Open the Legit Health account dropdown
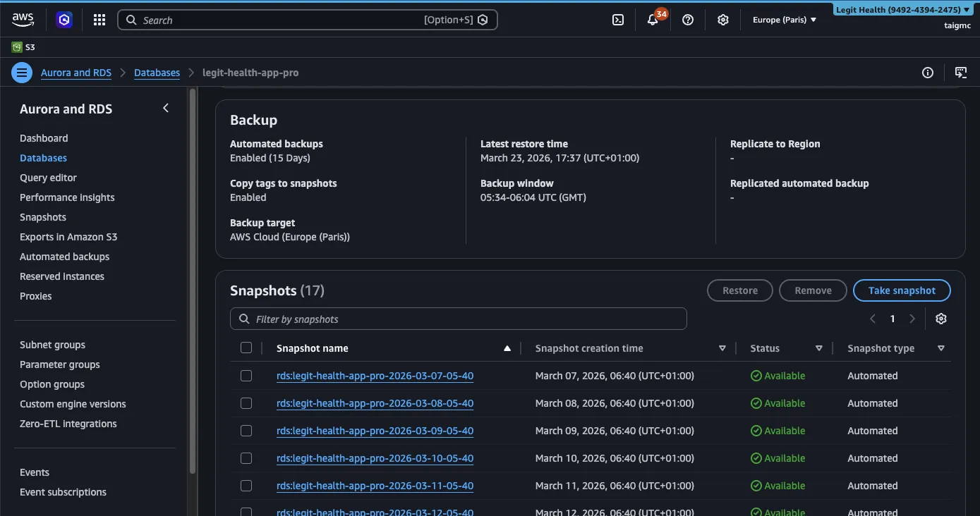 (902, 9)
